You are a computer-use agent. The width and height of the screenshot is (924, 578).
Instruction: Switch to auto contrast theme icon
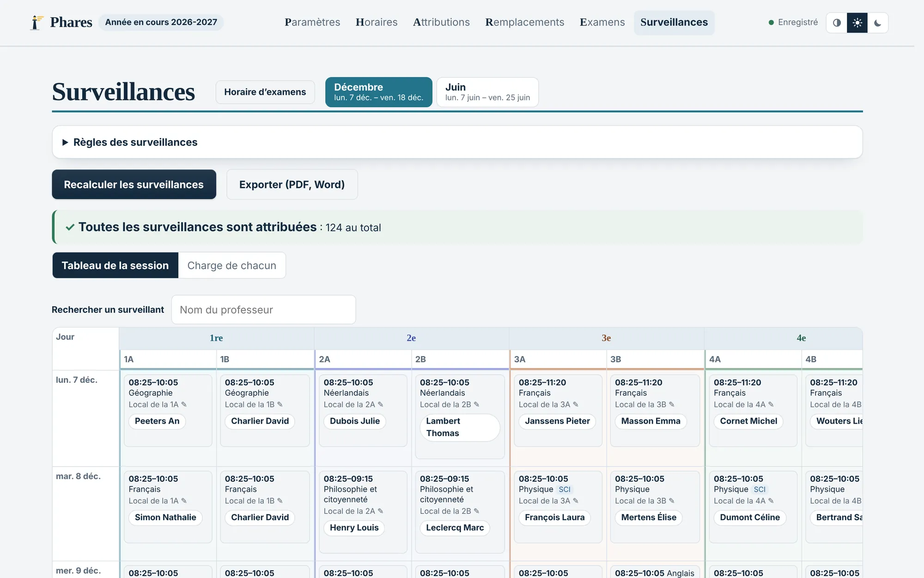point(837,23)
